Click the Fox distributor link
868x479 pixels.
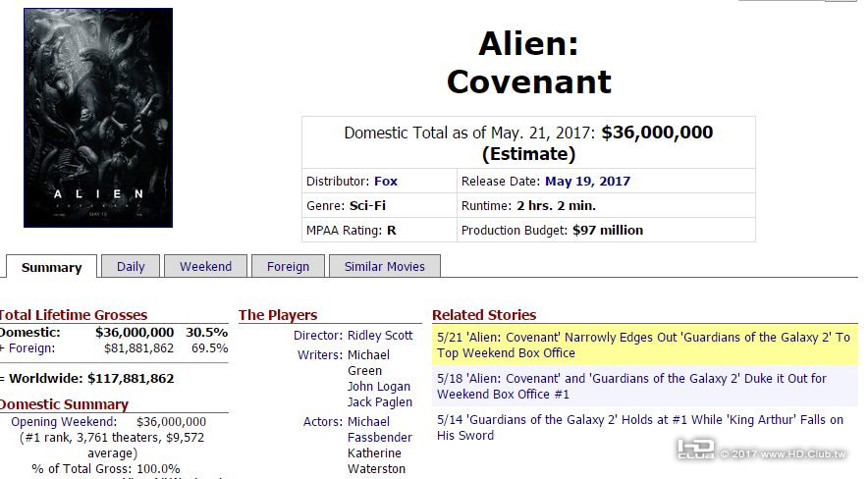click(386, 182)
